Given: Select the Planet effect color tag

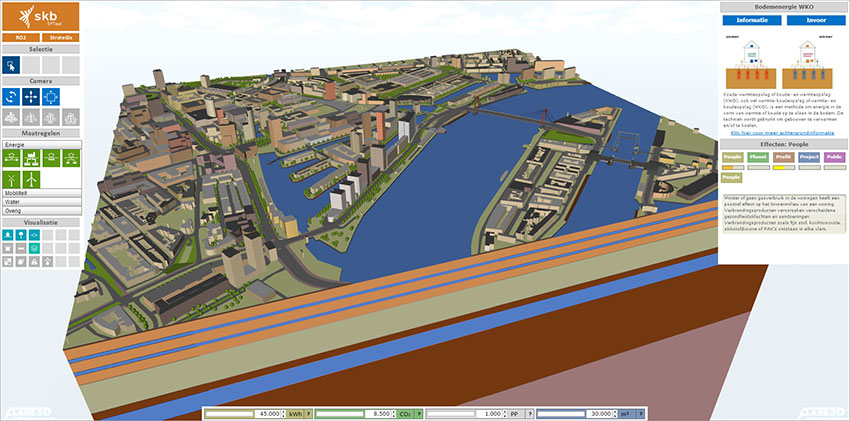Looking at the screenshot, I should (759, 157).
